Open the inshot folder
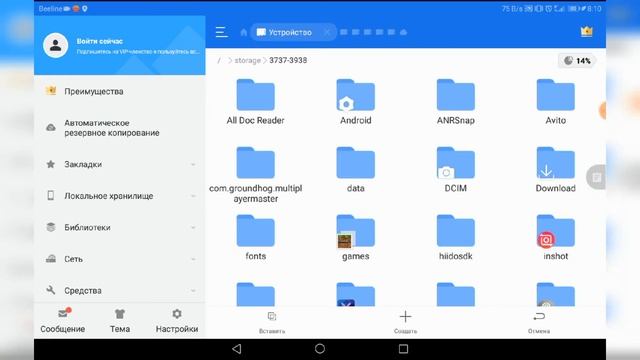Screen dimensions: 640x360 [x=556, y=238]
